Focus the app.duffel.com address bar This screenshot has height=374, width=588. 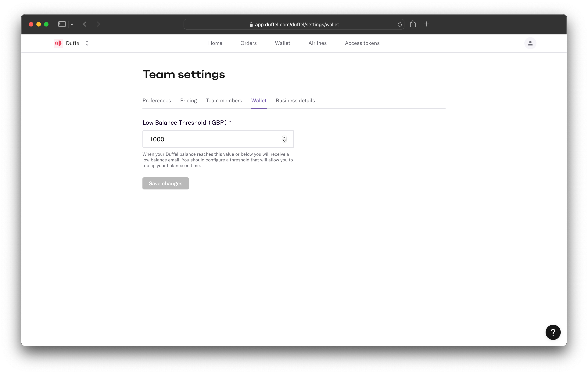click(x=294, y=24)
